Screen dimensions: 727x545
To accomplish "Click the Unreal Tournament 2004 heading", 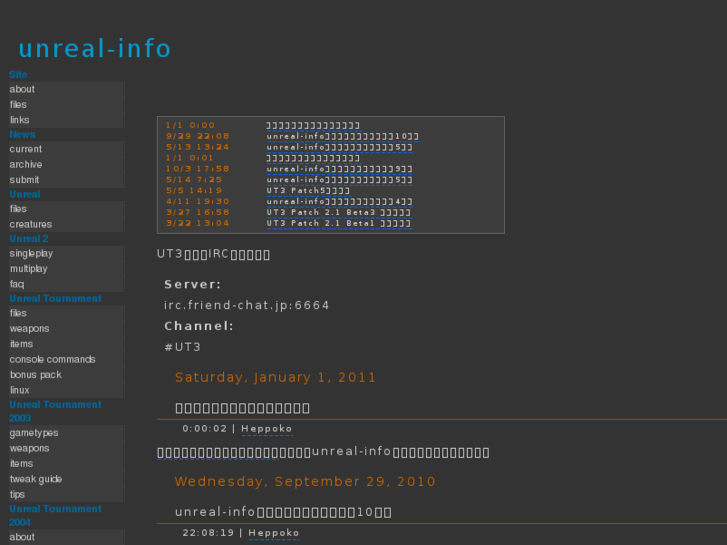I will (x=55, y=516).
